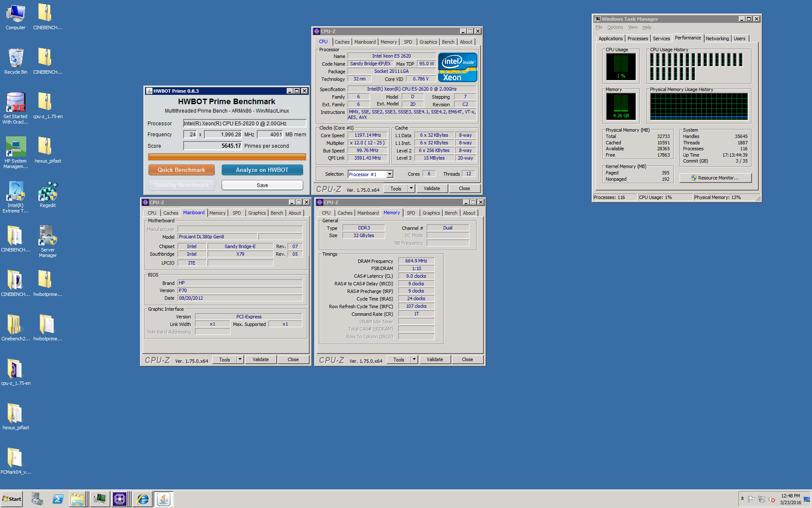Screen dimensions: 812x508
Task: Open the Recycle Bin icon
Action: click(x=16, y=61)
